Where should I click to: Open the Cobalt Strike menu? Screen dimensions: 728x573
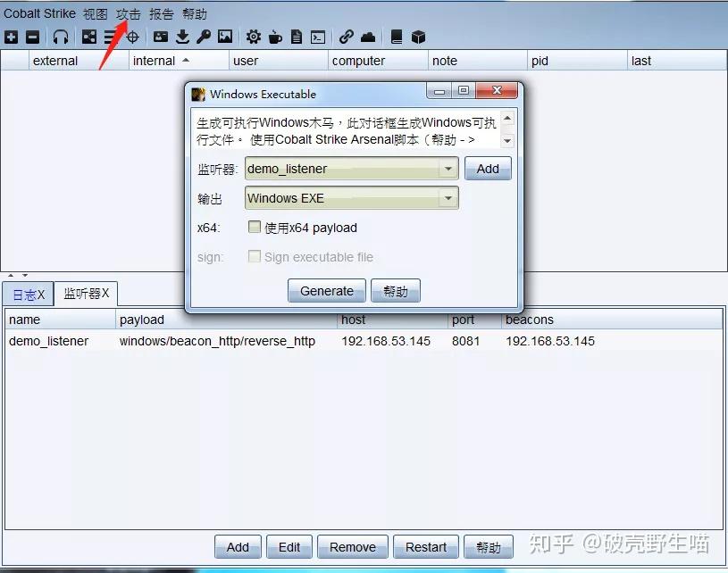click(39, 13)
